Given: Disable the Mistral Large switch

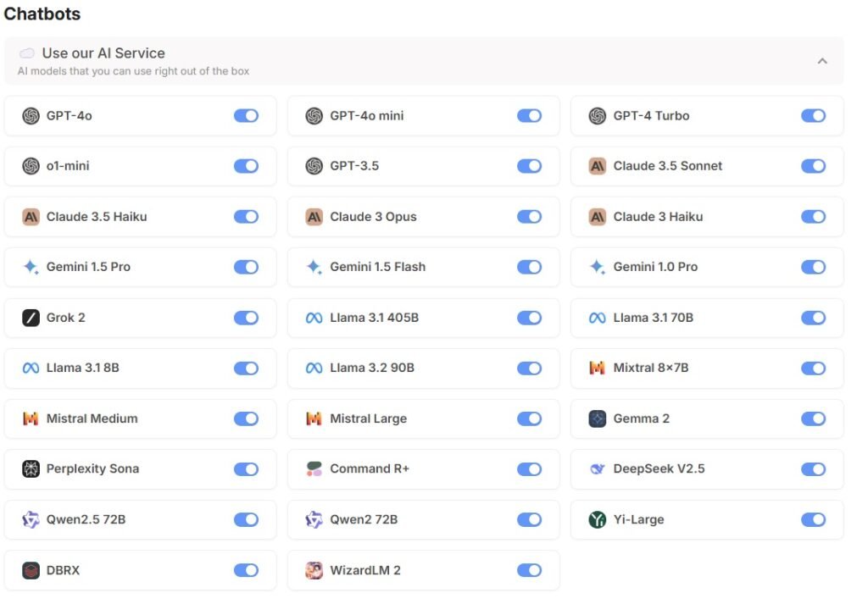Looking at the screenshot, I should [530, 418].
